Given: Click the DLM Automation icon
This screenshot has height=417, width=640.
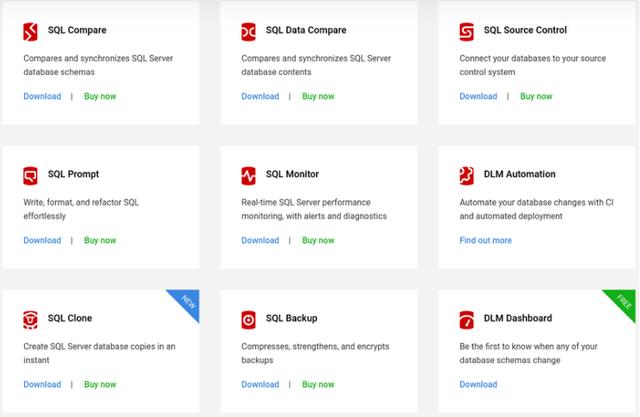Looking at the screenshot, I should [466, 176].
